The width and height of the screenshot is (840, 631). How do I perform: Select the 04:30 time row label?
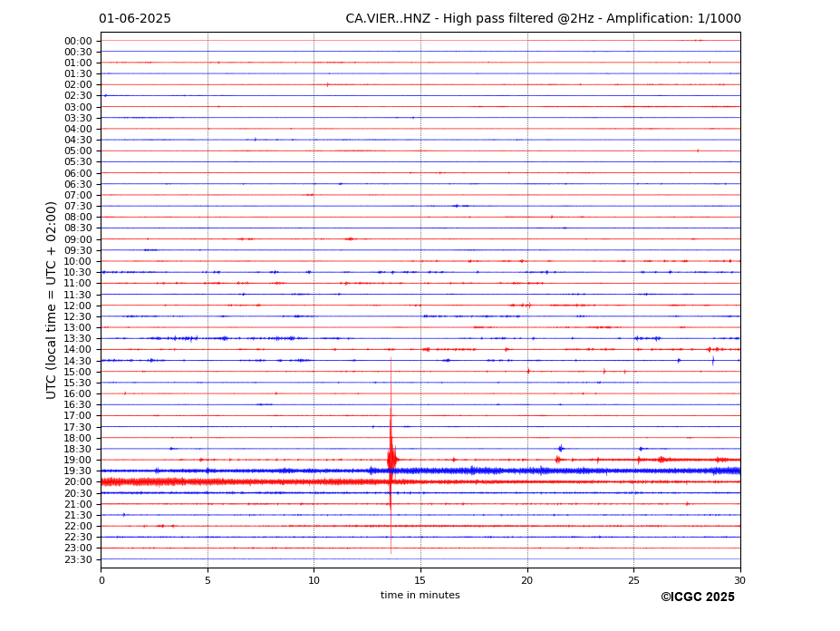pos(78,141)
